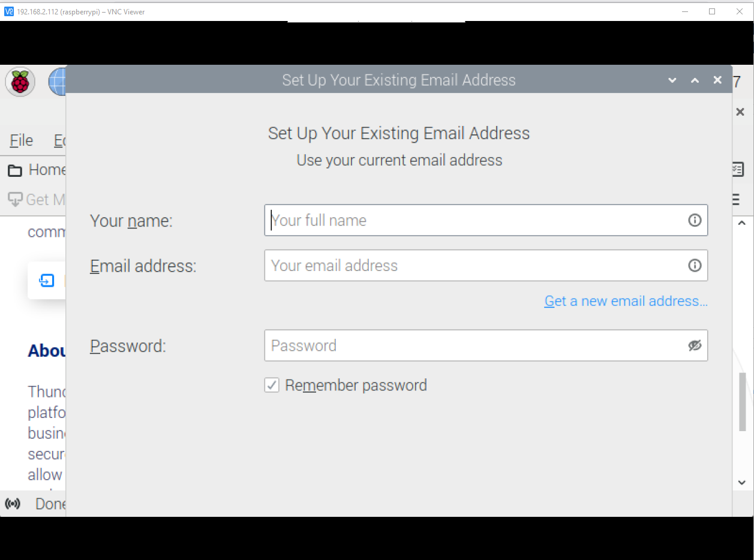754x560 pixels.
Task: Click the online status icon in the status bar
Action: [13, 504]
